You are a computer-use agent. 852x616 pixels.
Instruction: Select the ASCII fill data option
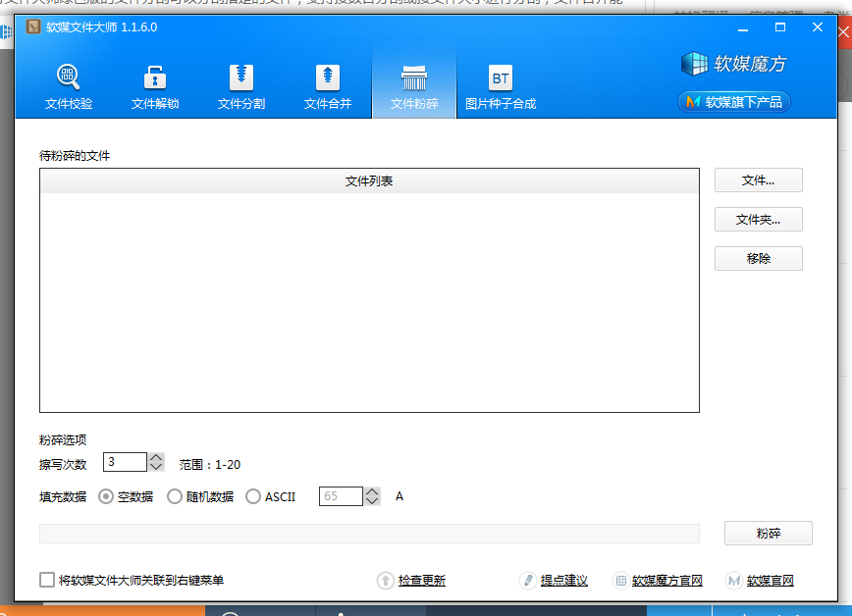253,496
